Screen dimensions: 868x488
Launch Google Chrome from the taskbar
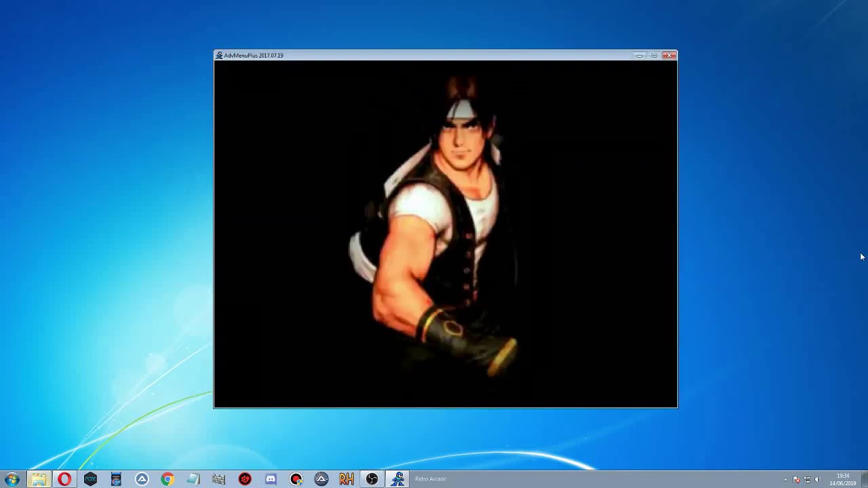pyautogui.click(x=167, y=479)
